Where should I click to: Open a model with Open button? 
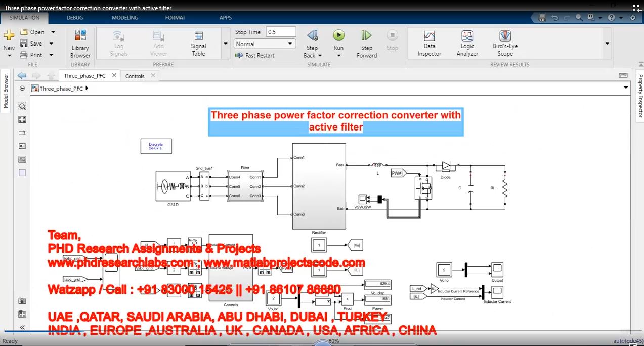point(32,32)
